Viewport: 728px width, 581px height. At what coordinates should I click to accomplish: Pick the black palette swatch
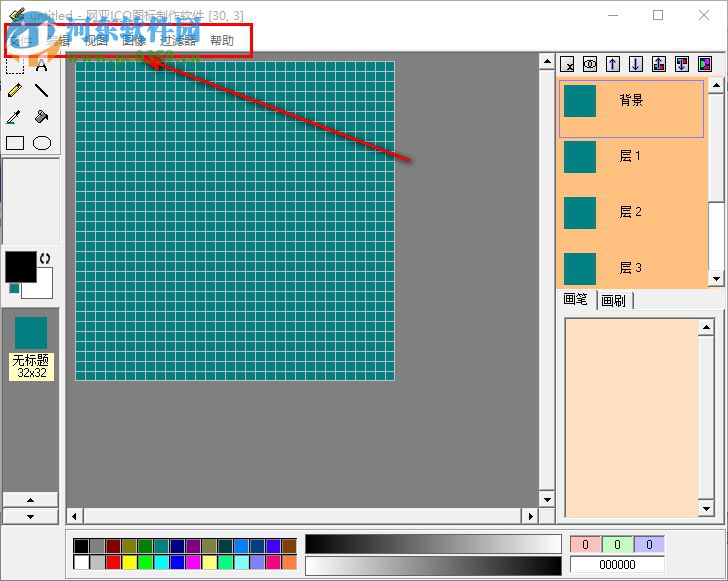click(81, 546)
